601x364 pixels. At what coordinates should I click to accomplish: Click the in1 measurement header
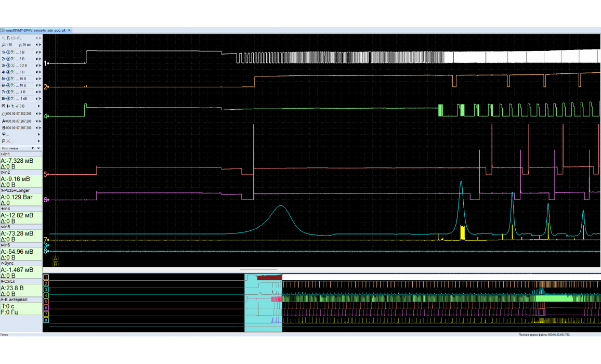pos(21,154)
